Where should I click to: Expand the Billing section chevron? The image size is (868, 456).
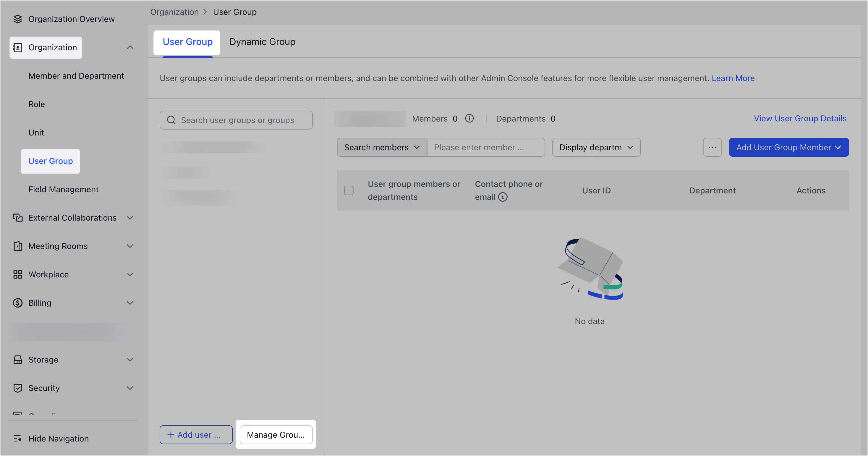pyautogui.click(x=130, y=303)
